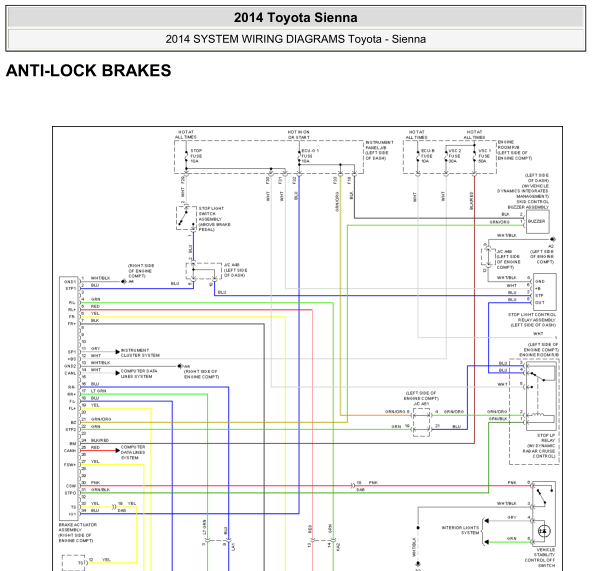Image resolution: width=602 pixels, height=571 pixels.
Task: Click 'COMPUTER DATA LINES SYSTEM' beside pin 14 WHT
Action: click(x=139, y=374)
